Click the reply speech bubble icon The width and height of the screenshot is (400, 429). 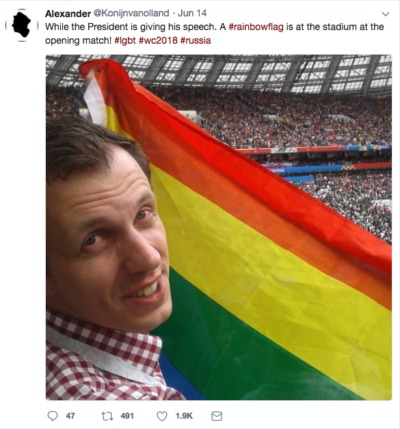point(53,416)
